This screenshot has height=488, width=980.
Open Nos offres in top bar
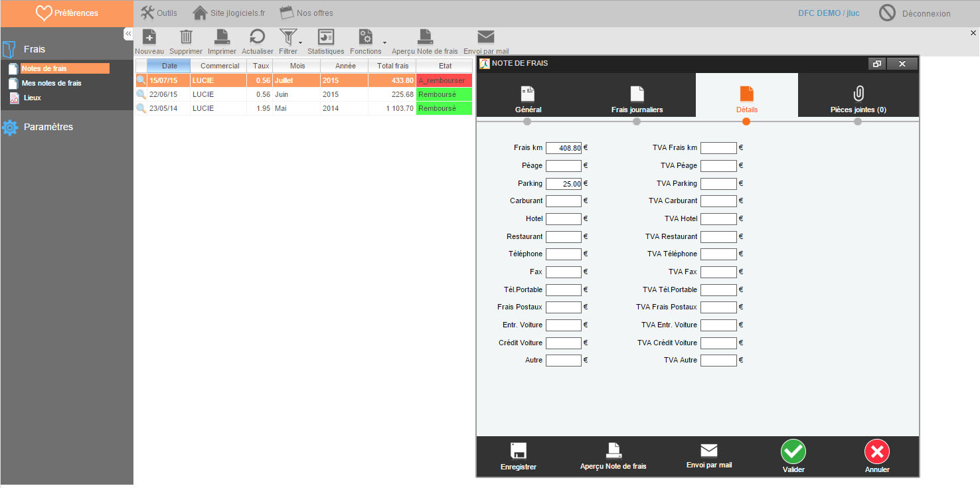click(306, 13)
